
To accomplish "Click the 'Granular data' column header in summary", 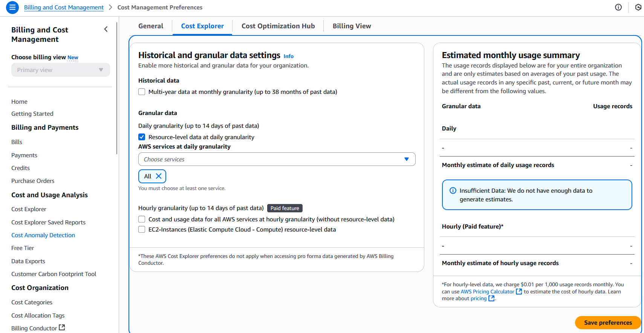I will (x=461, y=106).
